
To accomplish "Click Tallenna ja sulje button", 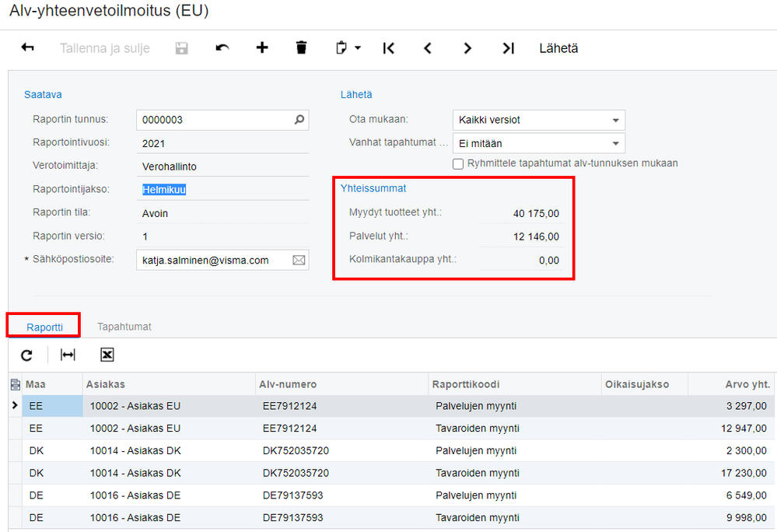I will click(x=105, y=48).
